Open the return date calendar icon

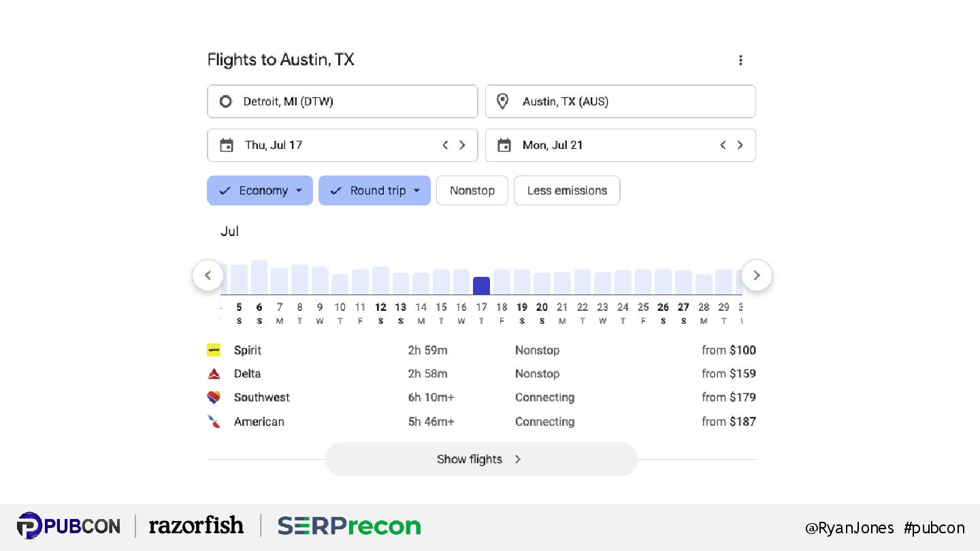tap(504, 145)
